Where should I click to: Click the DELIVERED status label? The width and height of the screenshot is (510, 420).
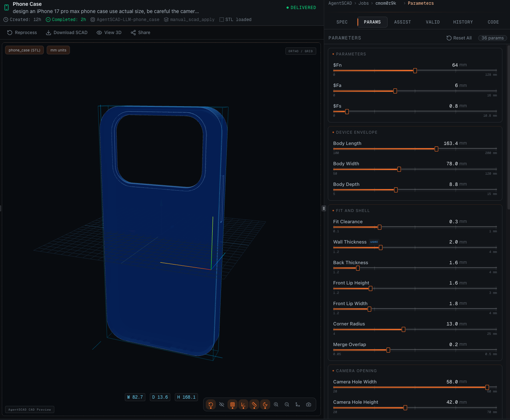point(301,8)
